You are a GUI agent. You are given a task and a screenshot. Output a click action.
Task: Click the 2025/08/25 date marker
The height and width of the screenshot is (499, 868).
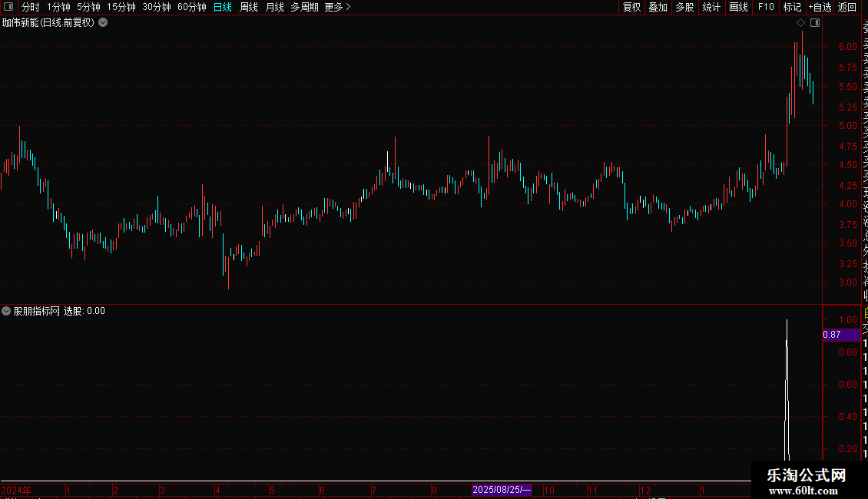tap(502, 490)
